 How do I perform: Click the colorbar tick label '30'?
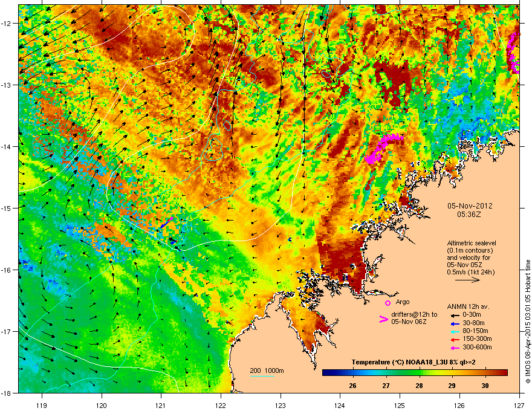[x=485, y=386]
